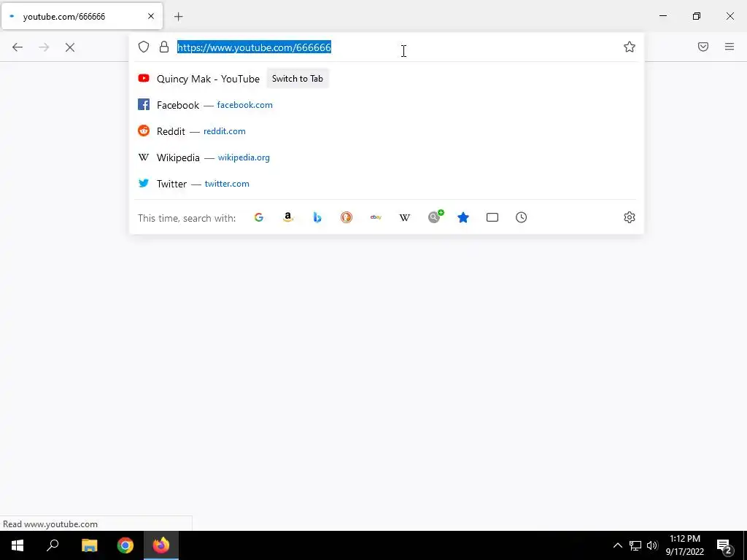Open clock showing 1:12 PM
Viewport: 747px width, 560px height.
(x=684, y=545)
